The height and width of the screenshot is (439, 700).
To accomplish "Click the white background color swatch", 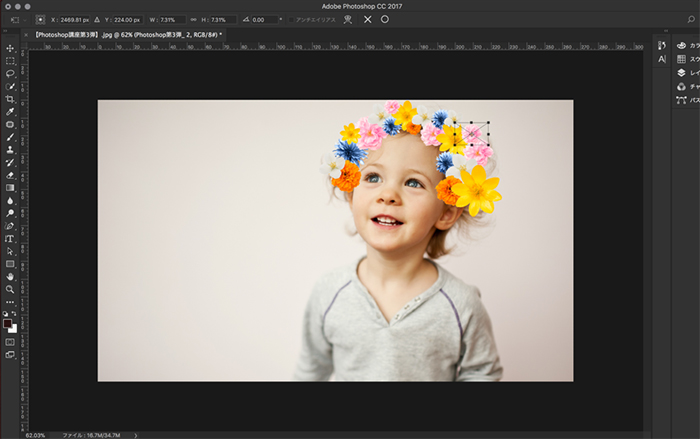I will [x=14, y=330].
